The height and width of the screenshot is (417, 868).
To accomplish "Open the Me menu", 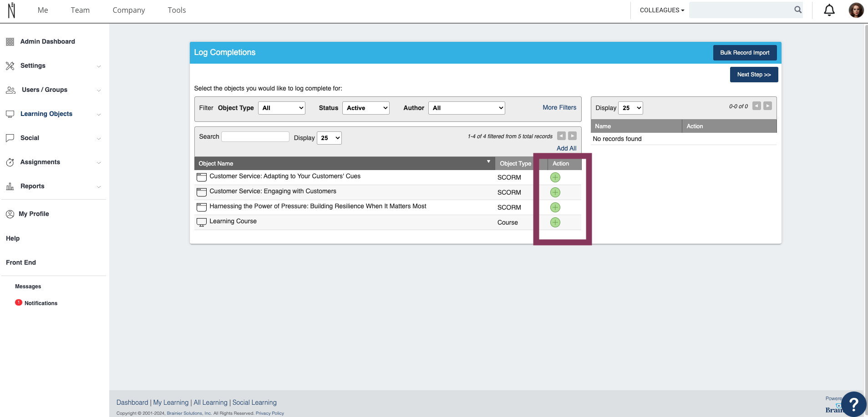I will (x=43, y=10).
